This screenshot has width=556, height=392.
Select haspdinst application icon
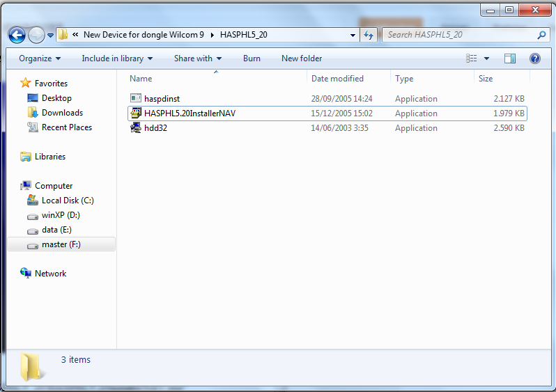pyautogui.click(x=136, y=98)
